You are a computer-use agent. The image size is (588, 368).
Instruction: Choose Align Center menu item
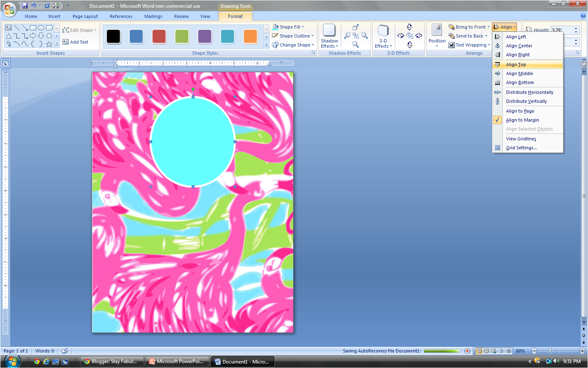click(528, 46)
